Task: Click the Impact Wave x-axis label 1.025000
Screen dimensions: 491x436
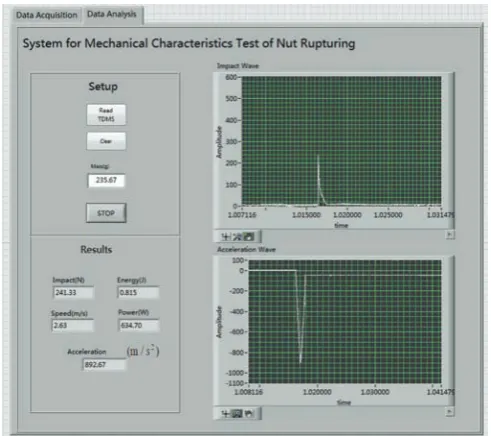Action: click(x=388, y=215)
